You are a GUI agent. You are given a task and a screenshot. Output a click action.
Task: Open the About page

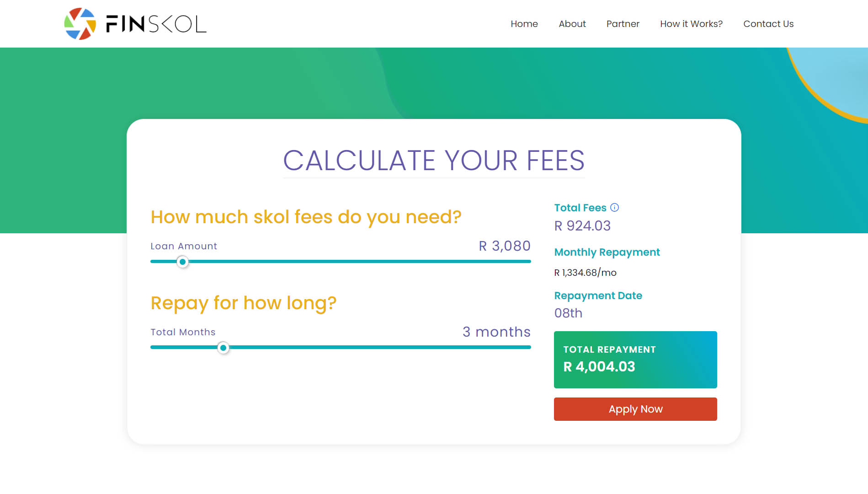coord(572,24)
